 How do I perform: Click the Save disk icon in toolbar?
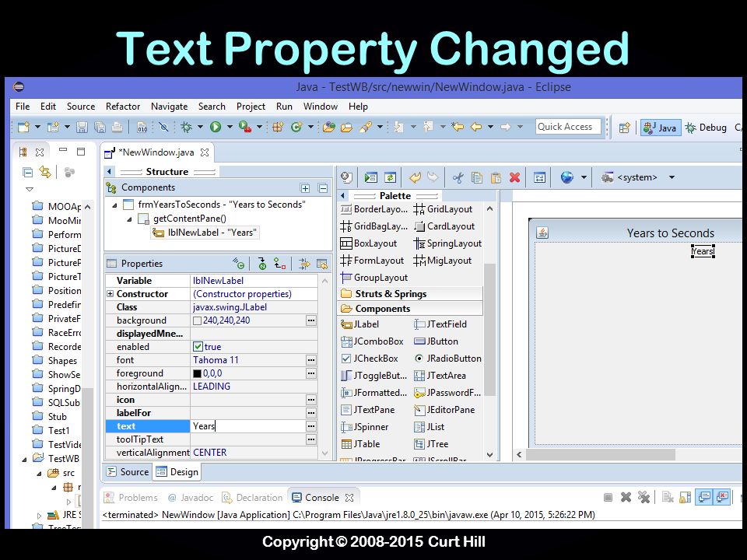(x=82, y=127)
